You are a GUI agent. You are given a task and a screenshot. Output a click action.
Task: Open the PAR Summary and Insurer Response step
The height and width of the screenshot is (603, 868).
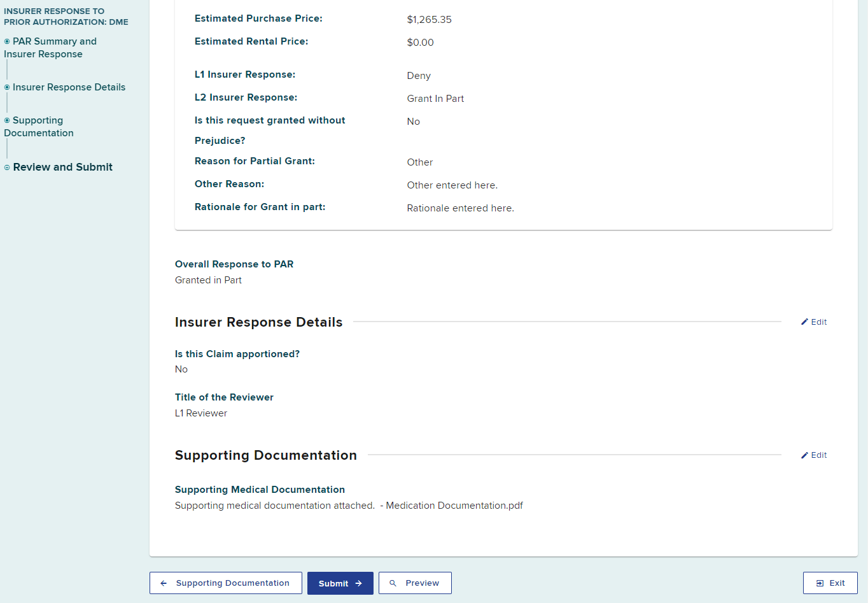[50, 47]
